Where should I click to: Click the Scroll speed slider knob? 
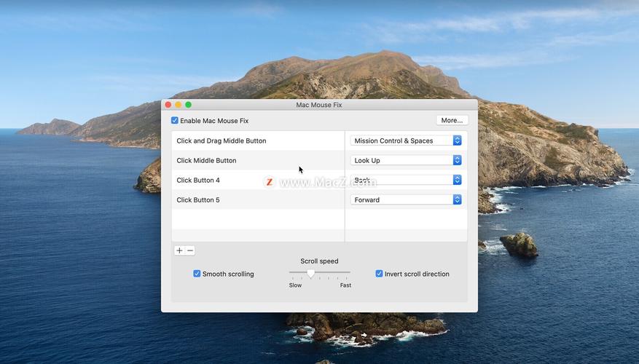pos(311,274)
